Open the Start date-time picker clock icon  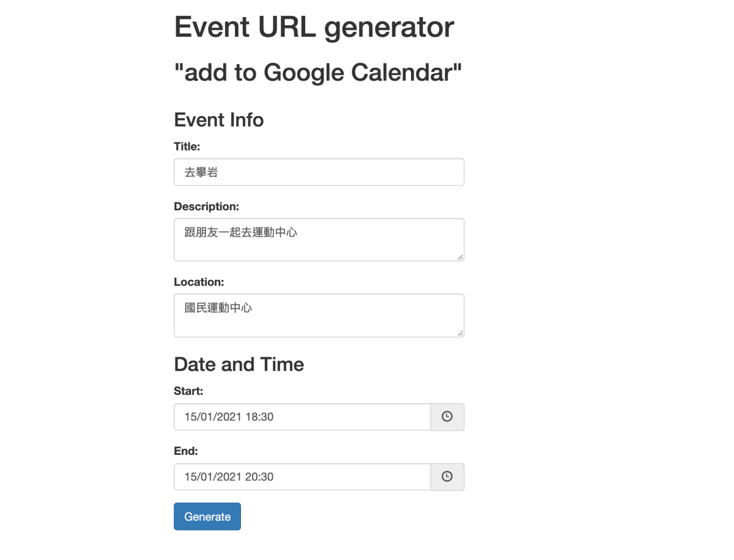[x=447, y=417]
